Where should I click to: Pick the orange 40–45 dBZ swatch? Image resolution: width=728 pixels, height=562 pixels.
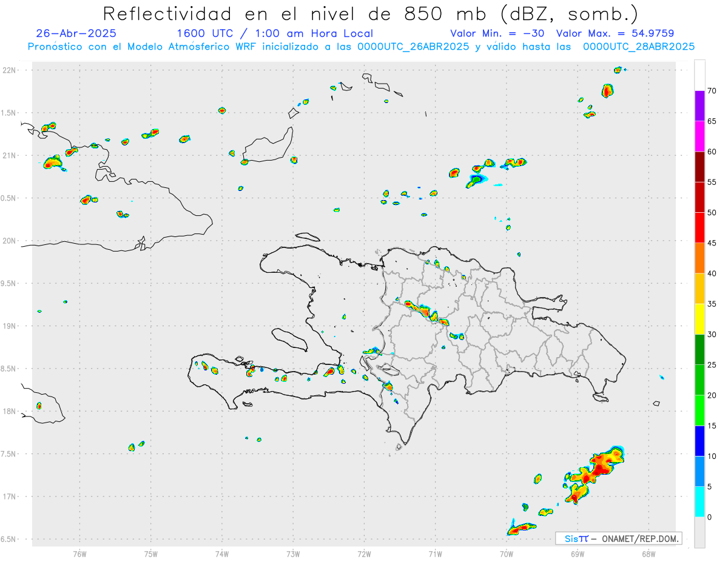tap(699, 258)
